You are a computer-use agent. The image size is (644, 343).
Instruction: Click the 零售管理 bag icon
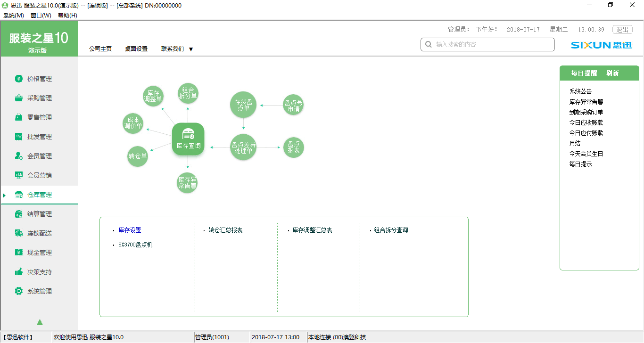click(19, 117)
